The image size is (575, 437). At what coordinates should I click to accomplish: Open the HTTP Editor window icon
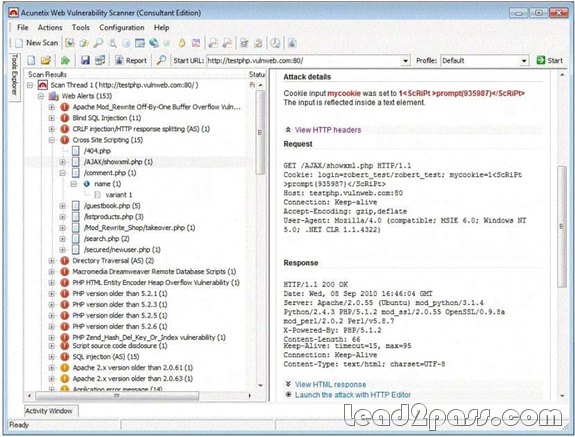[x=140, y=43]
